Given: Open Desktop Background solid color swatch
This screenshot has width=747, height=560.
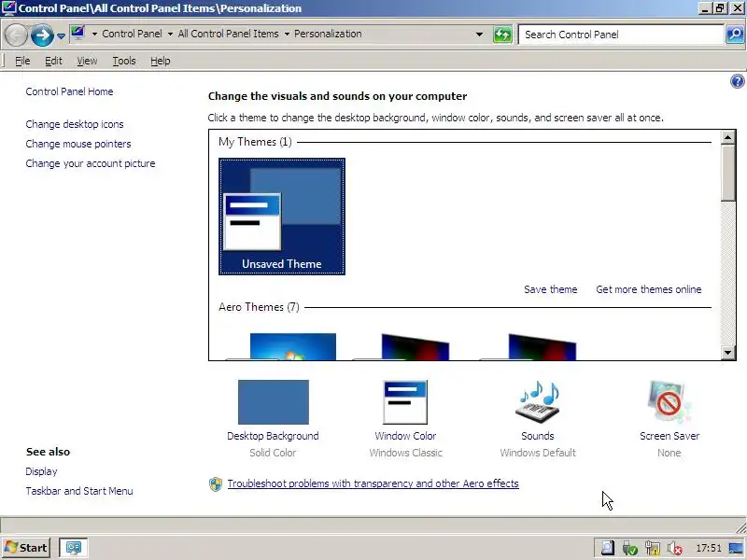Looking at the screenshot, I should 274,402.
